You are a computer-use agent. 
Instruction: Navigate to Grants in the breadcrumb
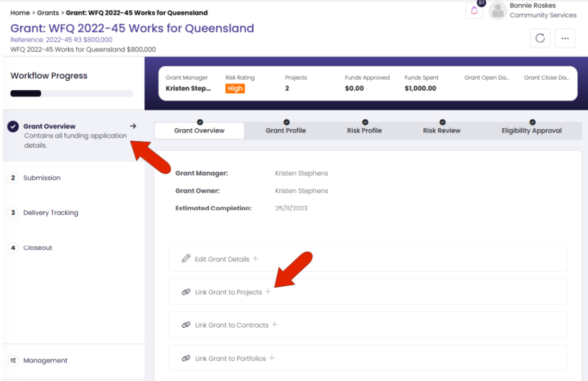[x=48, y=13]
